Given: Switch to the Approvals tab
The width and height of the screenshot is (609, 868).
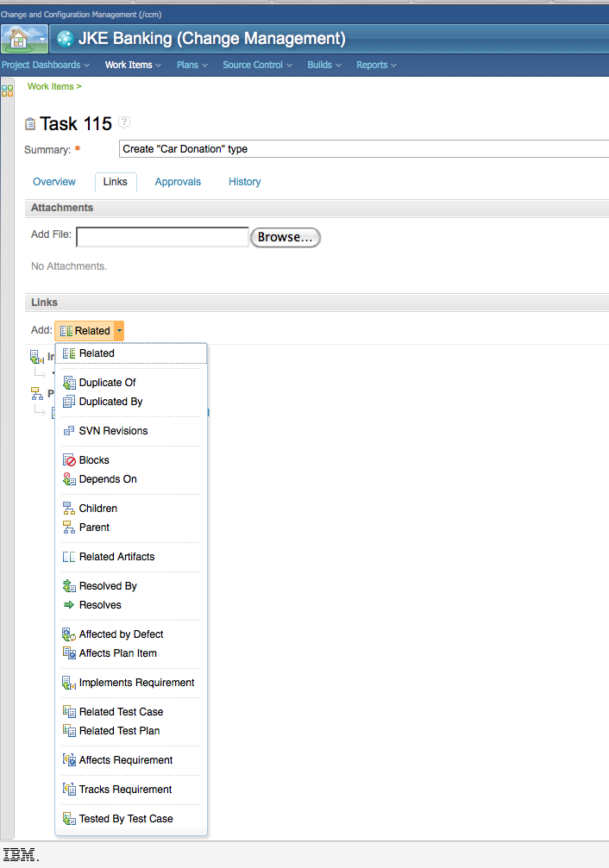Looking at the screenshot, I should click(178, 182).
